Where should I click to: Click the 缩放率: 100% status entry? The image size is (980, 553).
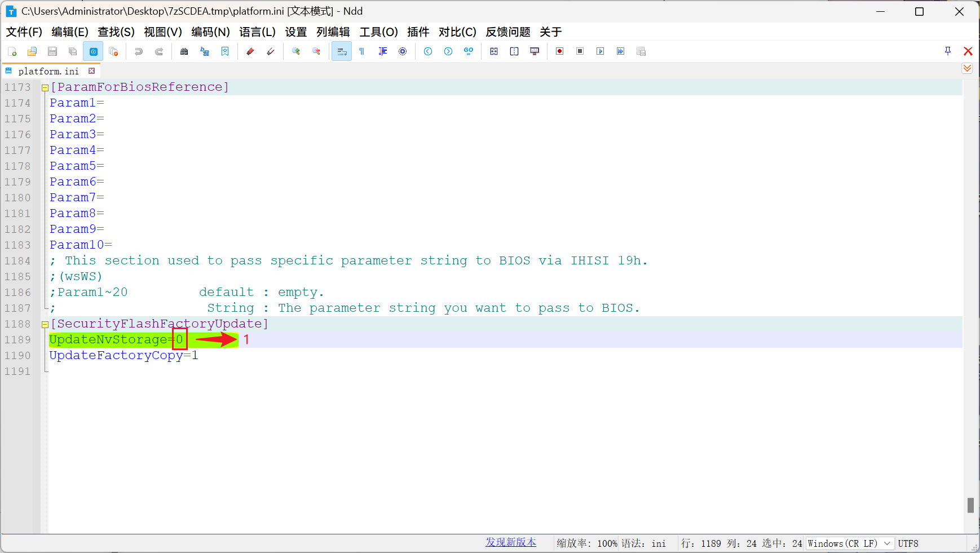pos(587,543)
